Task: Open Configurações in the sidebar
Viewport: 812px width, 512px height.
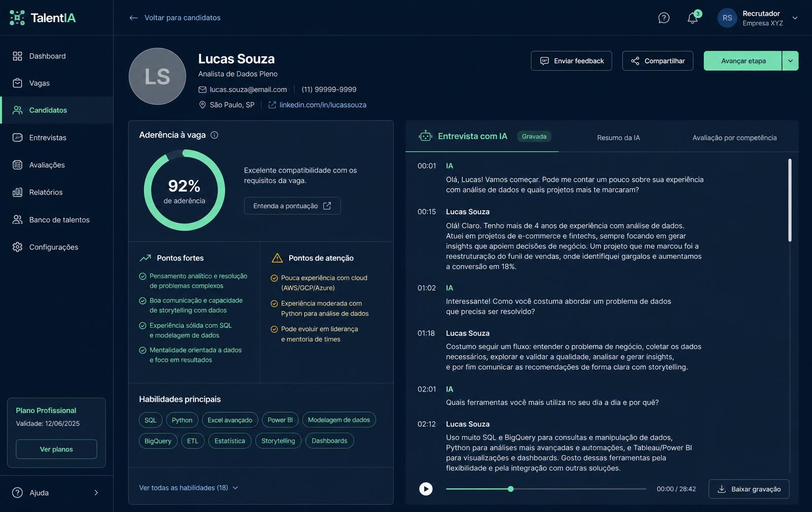Action: pyautogui.click(x=57, y=247)
